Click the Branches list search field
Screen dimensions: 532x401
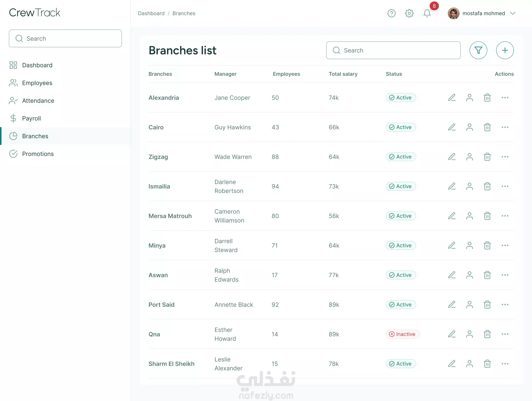[x=393, y=50]
